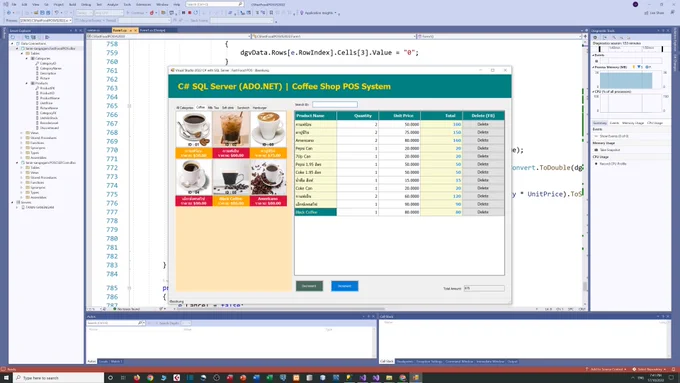Open the Process dropdown in debug toolbar
The height and width of the screenshot is (383, 680).
pos(45,20)
